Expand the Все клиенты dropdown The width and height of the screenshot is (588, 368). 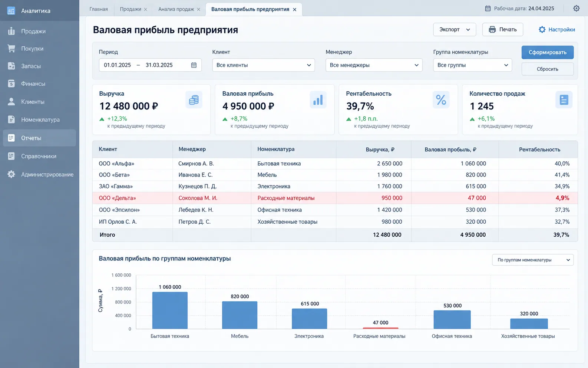pos(263,65)
